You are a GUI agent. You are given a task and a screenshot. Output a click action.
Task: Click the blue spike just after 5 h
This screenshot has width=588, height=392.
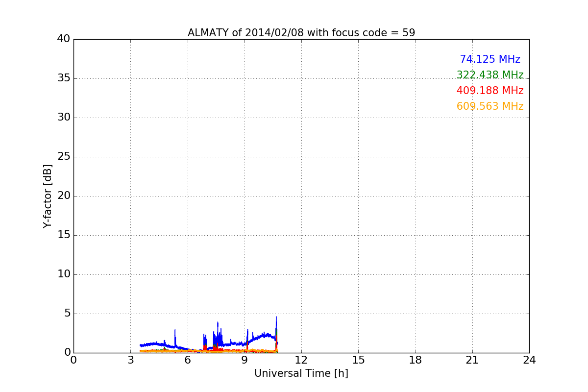tap(175, 338)
